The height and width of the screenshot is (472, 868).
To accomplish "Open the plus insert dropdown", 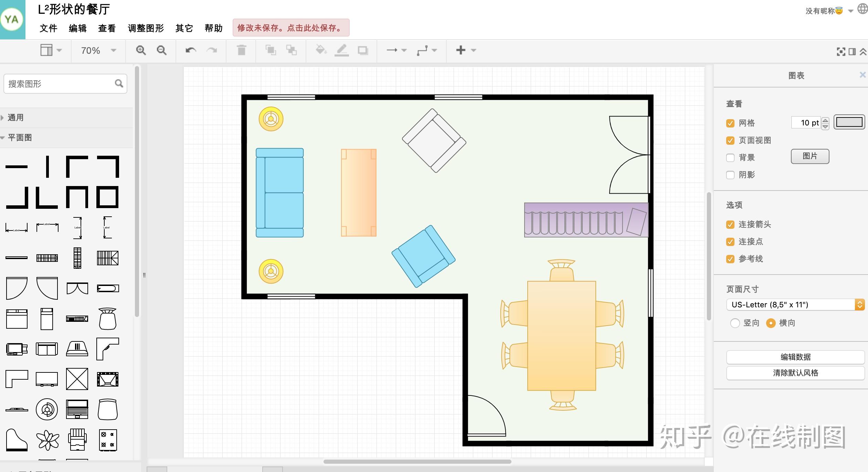I will click(x=466, y=50).
